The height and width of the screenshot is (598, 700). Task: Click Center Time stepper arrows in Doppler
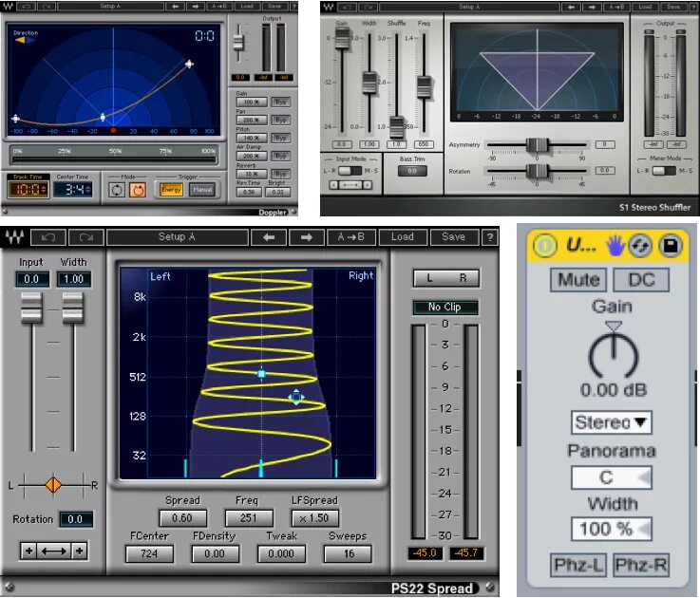click(88, 190)
